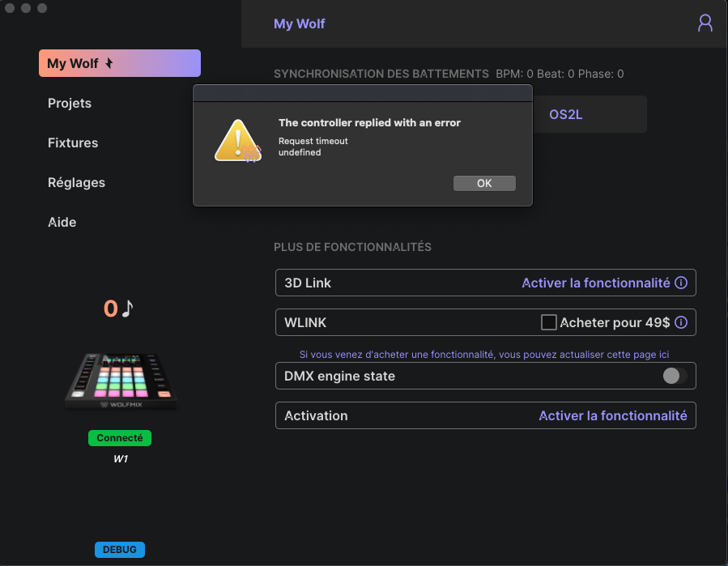Click the music note beat icon
Screen dimensions: 728x566
tap(127, 309)
